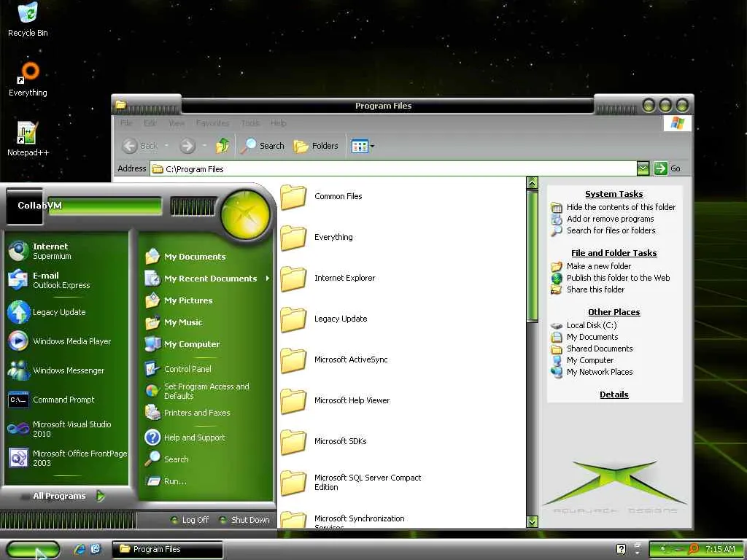Toggle the Folders pane button
The image size is (747, 560).
[x=315, y=146]
